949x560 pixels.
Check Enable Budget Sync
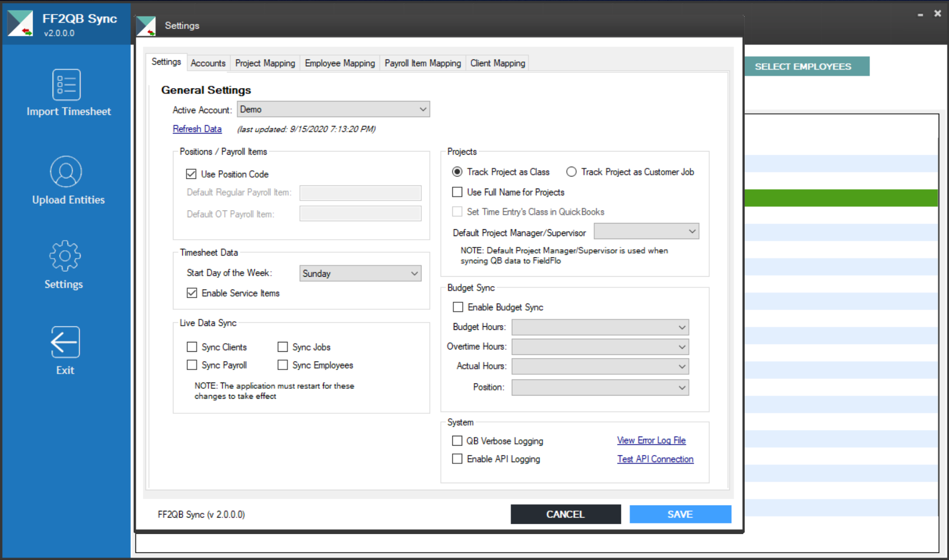click(458, 307)
